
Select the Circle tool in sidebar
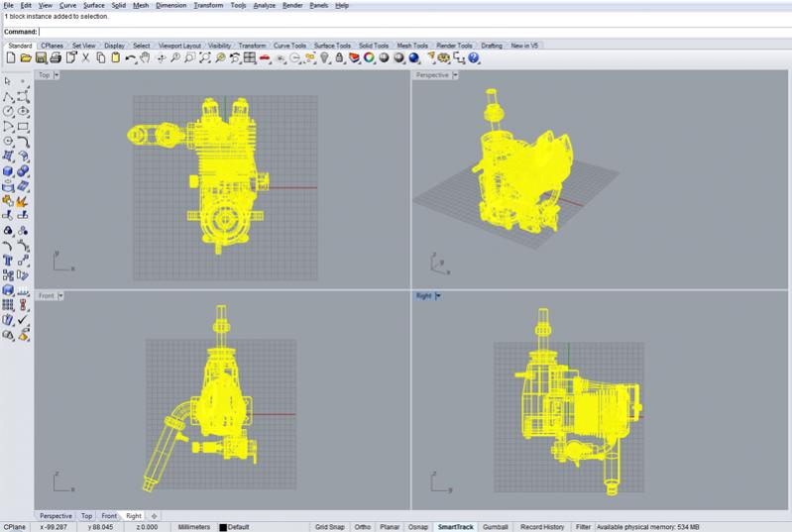[x=8, y=111]
